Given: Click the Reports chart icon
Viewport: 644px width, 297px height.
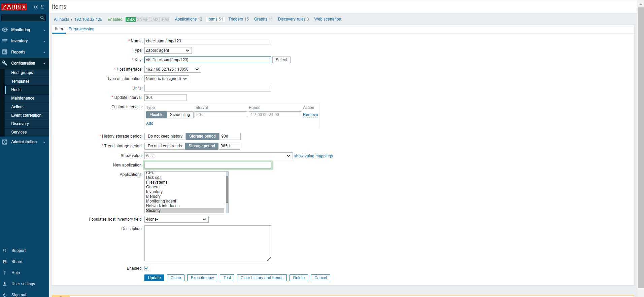Looking at the screenshot, I should [x=5, y=52].
